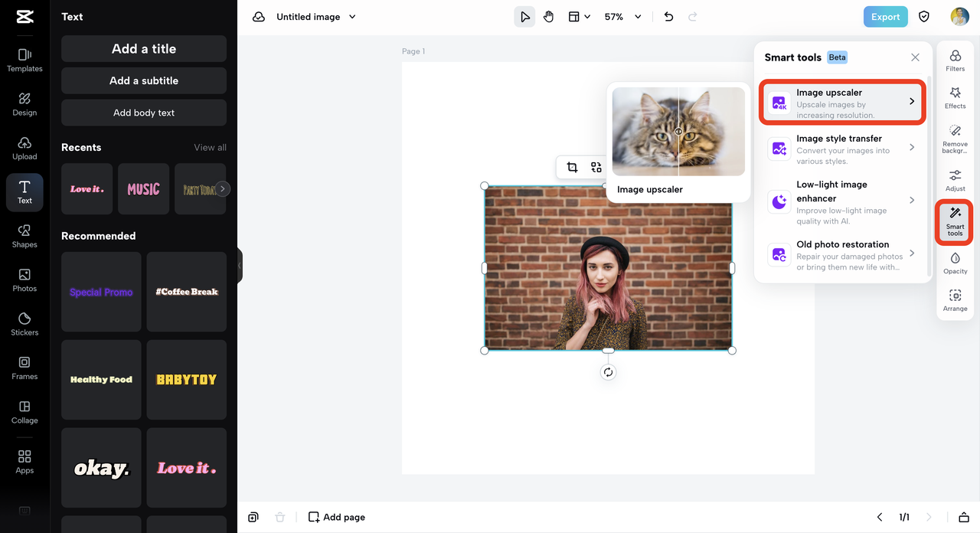Image resolution: width=980 pixels, height=533 pixels.
Task: Click the Image upscaler preview compare slider
Action: [678, 132]
